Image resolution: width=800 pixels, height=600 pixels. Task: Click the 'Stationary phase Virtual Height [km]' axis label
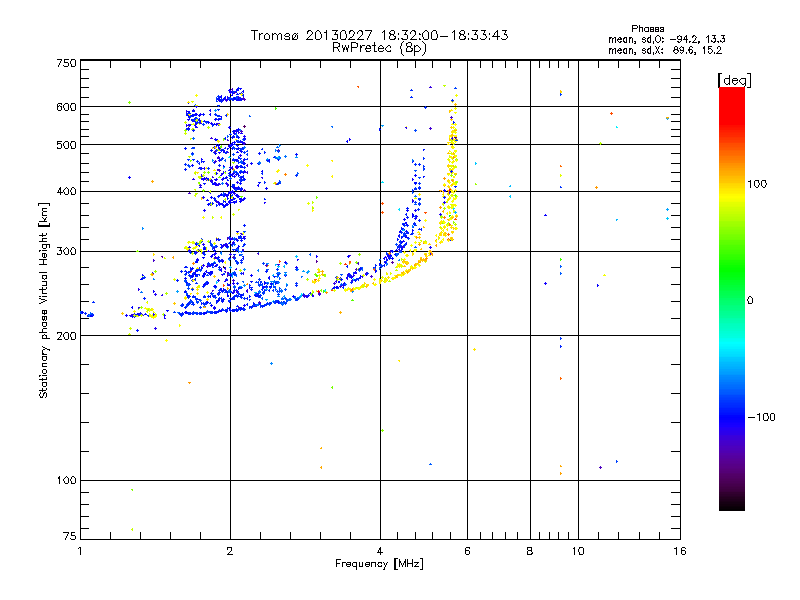pos(44,301)
